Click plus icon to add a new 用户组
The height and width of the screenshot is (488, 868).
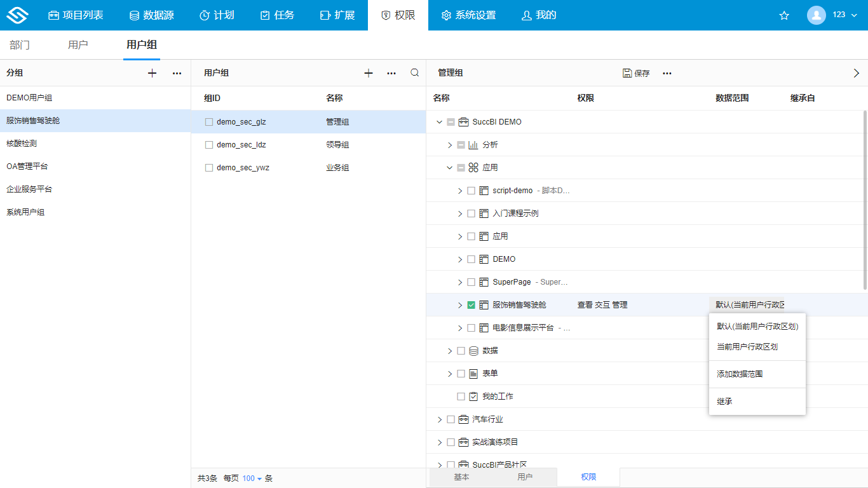point(369,72)
